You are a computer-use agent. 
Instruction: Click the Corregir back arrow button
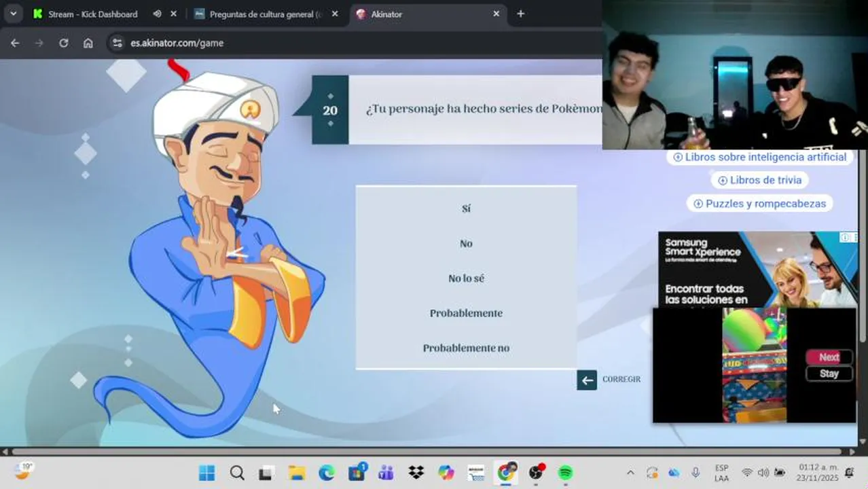587,380
